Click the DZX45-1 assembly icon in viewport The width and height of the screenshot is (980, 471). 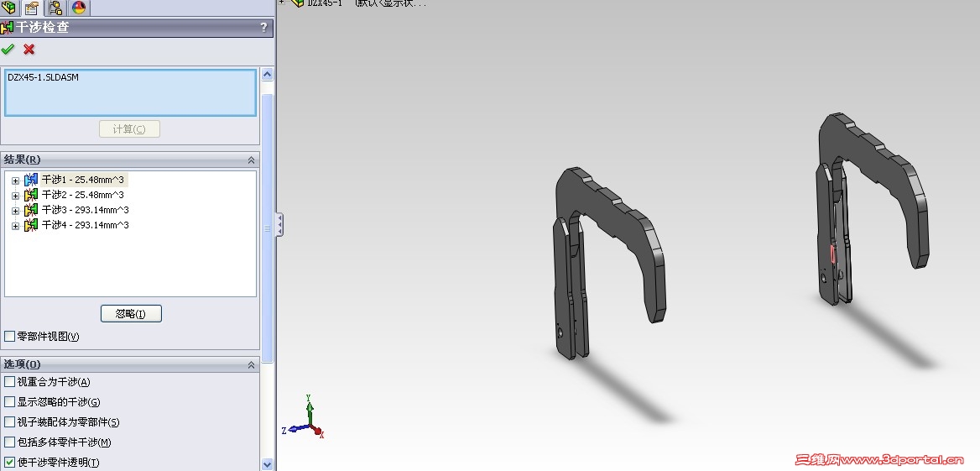tap(298, 3)
